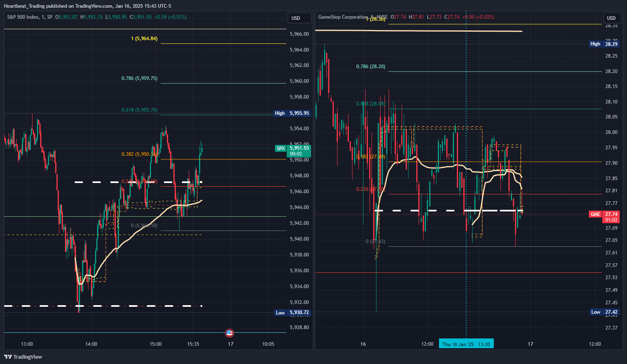
Task: Click the 5,928.80 price axis value
Action: tap(299, 327)
